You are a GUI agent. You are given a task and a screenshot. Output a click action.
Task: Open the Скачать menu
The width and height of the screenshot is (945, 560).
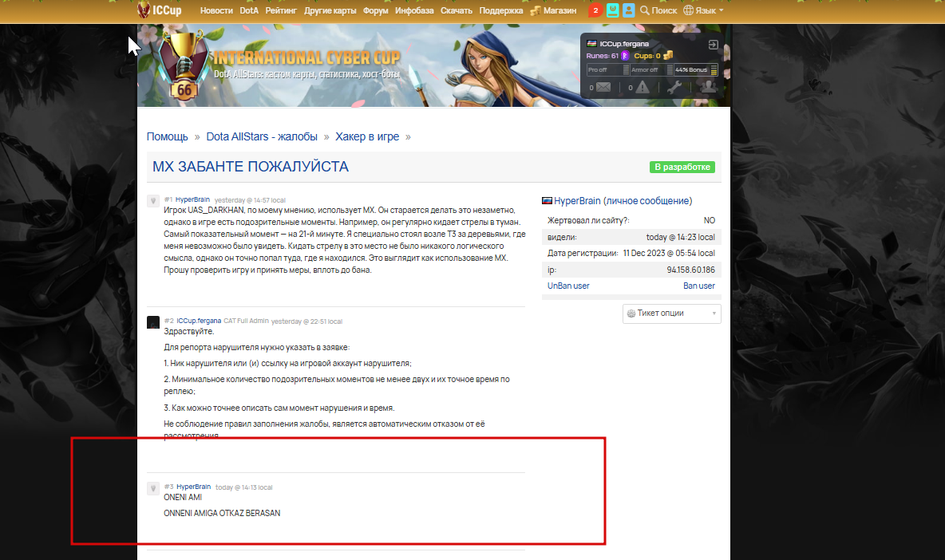point(457,10)
